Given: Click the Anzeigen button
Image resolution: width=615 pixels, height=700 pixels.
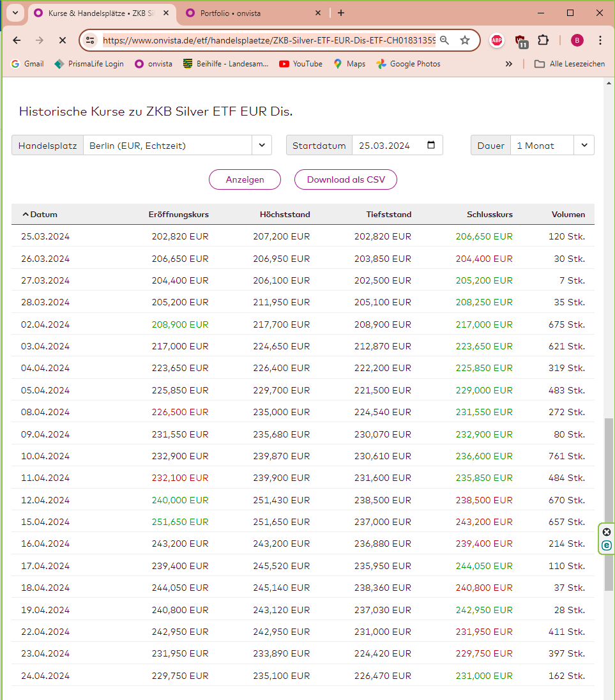Looking at the screenshot, I should [245, 179].
